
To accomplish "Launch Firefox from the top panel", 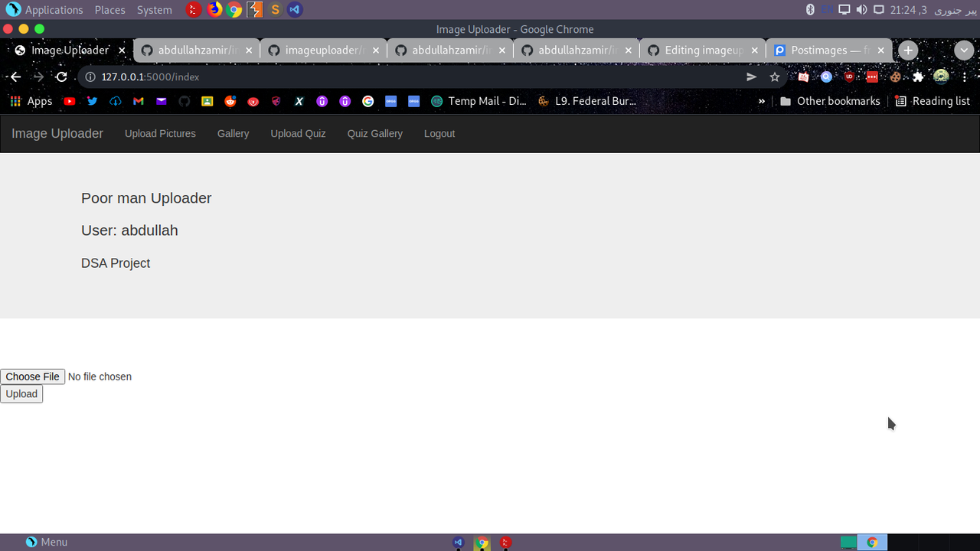I will pos(214,9).
